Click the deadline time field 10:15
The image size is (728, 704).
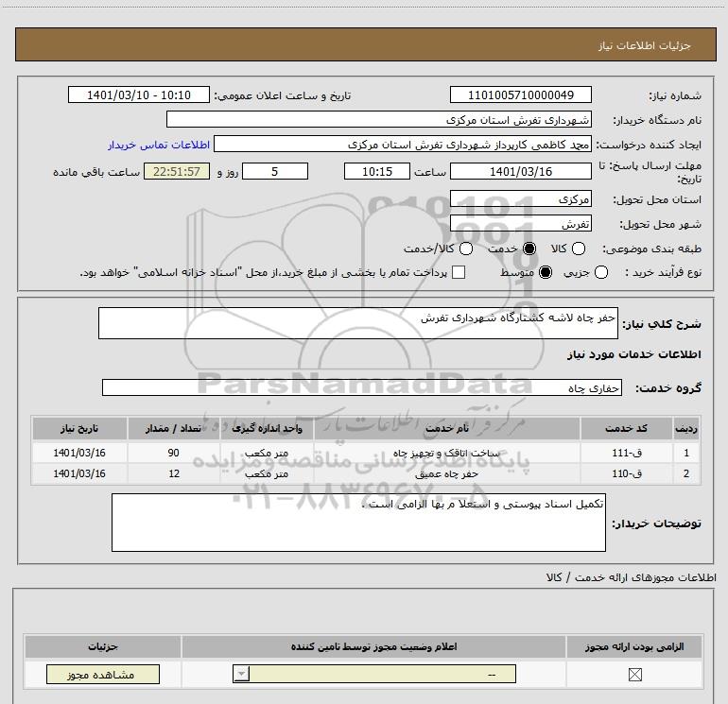click(x=377, y=171)
